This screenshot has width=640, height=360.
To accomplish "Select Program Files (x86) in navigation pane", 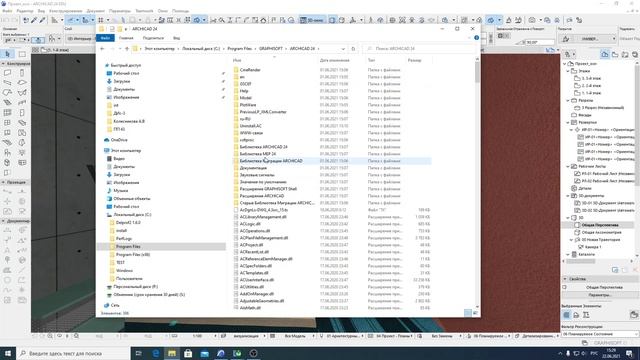I will (x=133, y=254).
